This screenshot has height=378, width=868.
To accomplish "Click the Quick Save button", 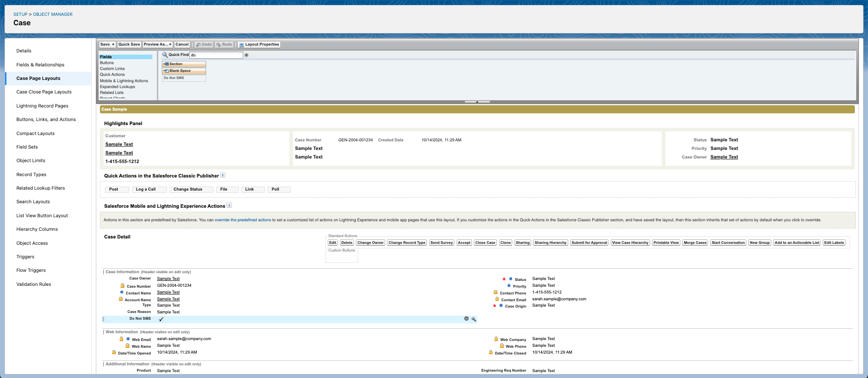I will (x=129, y=45).
